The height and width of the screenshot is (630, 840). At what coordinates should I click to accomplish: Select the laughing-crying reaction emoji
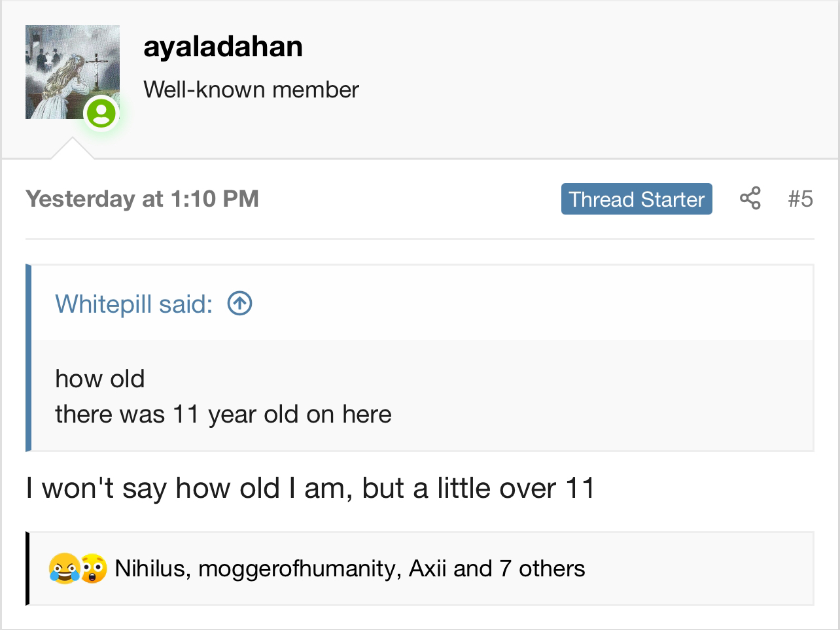[x=64, y=568]
